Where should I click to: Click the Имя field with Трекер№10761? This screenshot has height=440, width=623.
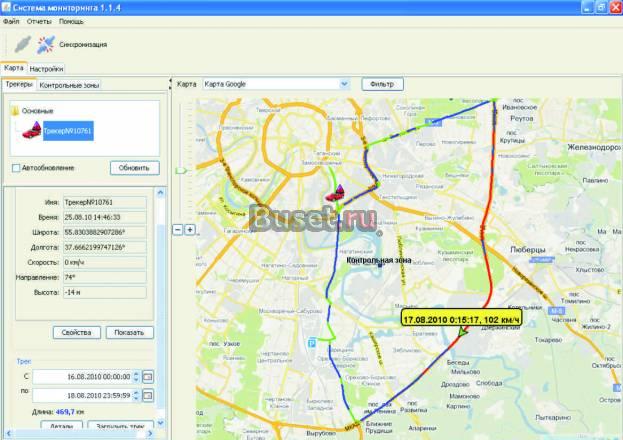point(104,202)
